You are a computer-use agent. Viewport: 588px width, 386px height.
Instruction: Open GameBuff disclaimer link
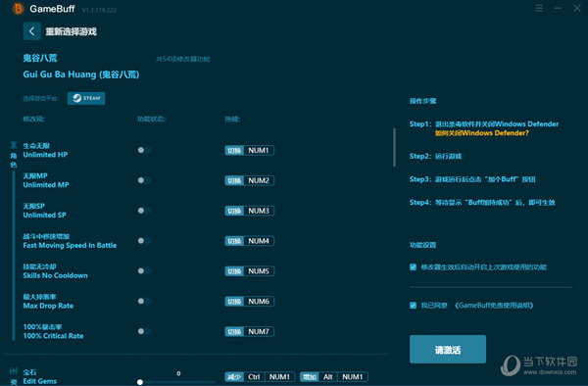click(x=494, y=306)
